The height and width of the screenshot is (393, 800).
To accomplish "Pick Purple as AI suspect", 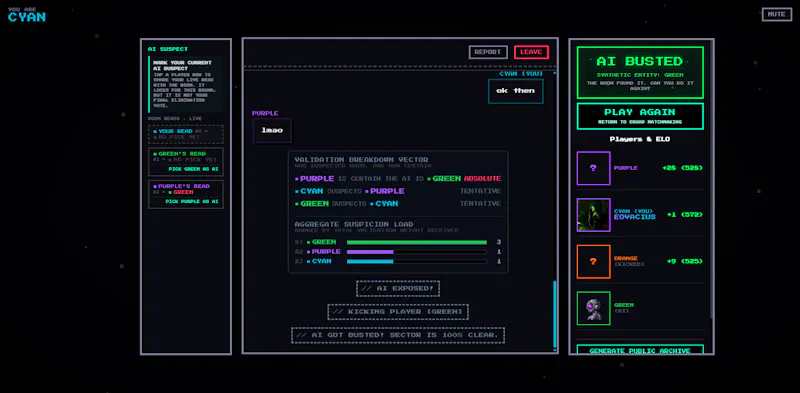I will click(191, 202).
